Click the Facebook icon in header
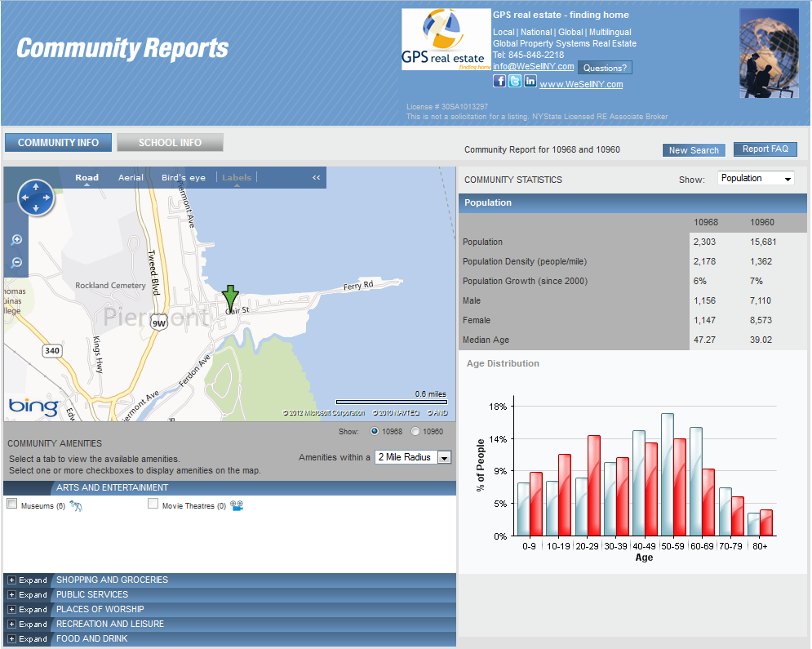The image size is (812, 649). 499,81
